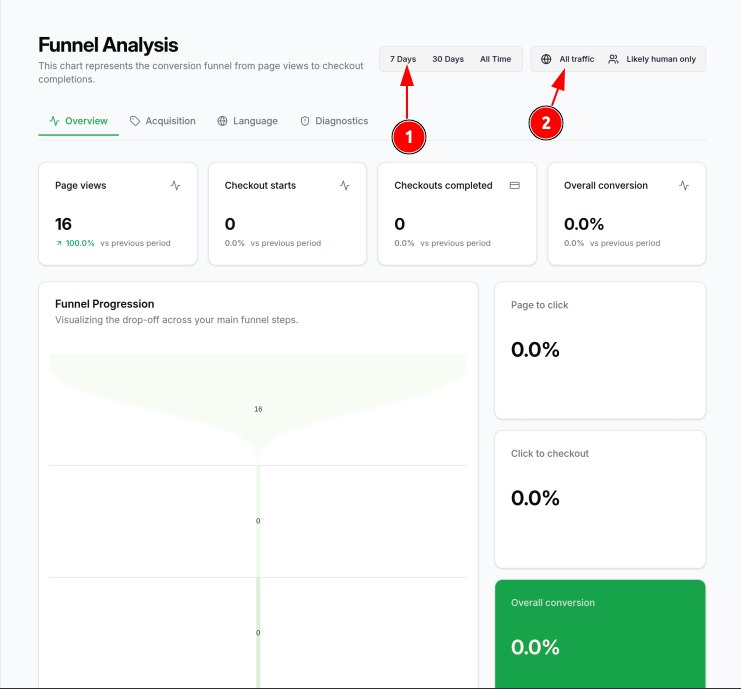Enable the Likely human only filter
Screen dimensions: 741x689
pyautogui.click(x=660, y=59)
